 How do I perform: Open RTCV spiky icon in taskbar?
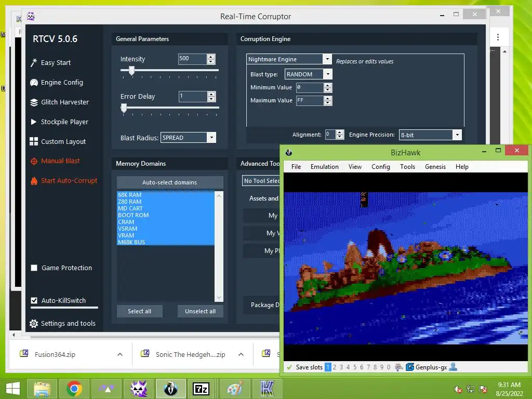point(139,389)
